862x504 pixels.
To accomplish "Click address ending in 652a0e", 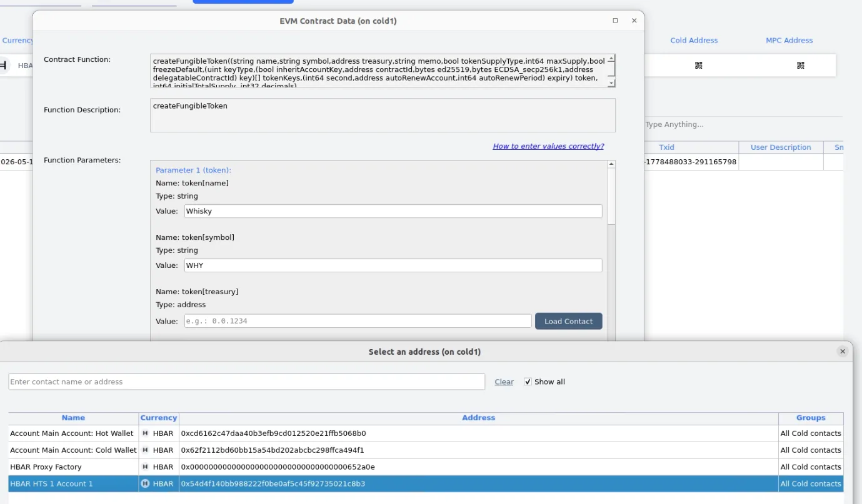I will 278,467.
